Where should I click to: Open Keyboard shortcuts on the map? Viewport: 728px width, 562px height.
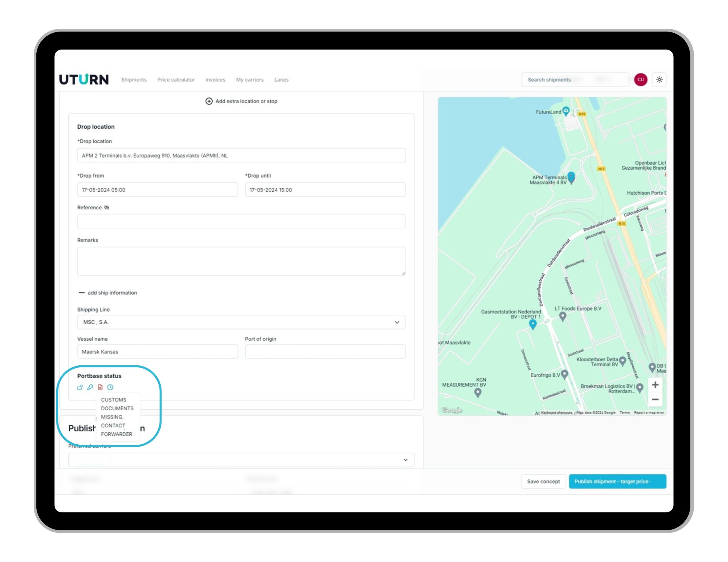click(556, 413)
